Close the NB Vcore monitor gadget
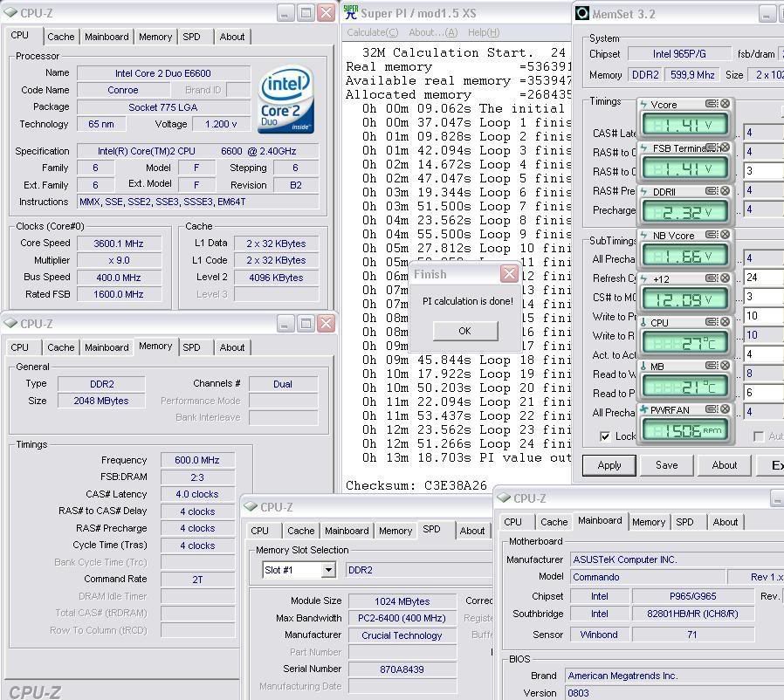 725,235
